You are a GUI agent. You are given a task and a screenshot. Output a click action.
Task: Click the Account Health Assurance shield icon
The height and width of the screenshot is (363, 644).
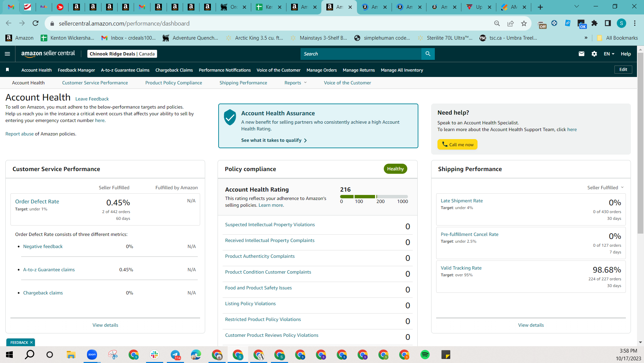pyautogui.click(x=230, y=117)
